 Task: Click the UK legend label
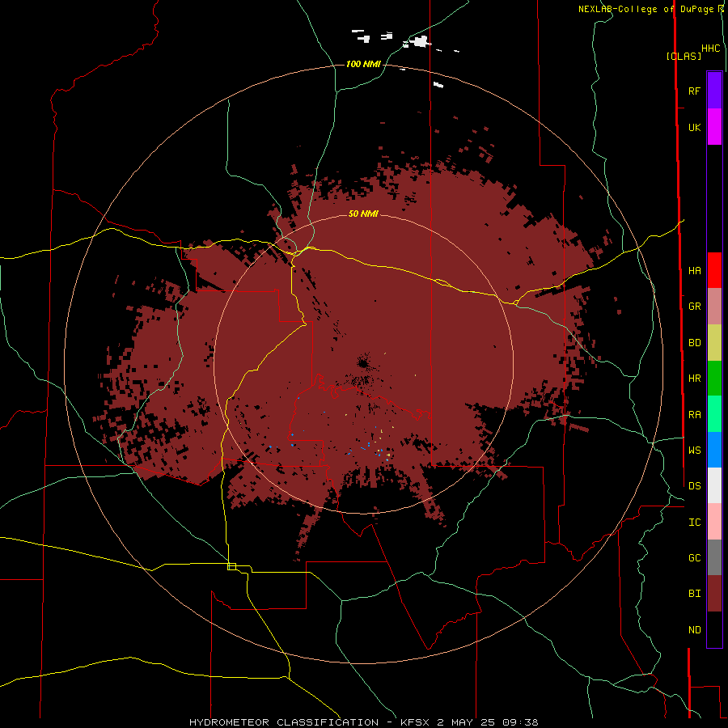click(694, 127)
